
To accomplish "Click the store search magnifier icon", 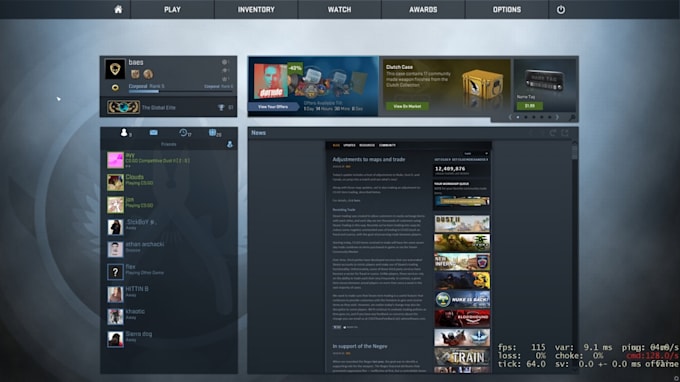I will [x=572, y=118].
